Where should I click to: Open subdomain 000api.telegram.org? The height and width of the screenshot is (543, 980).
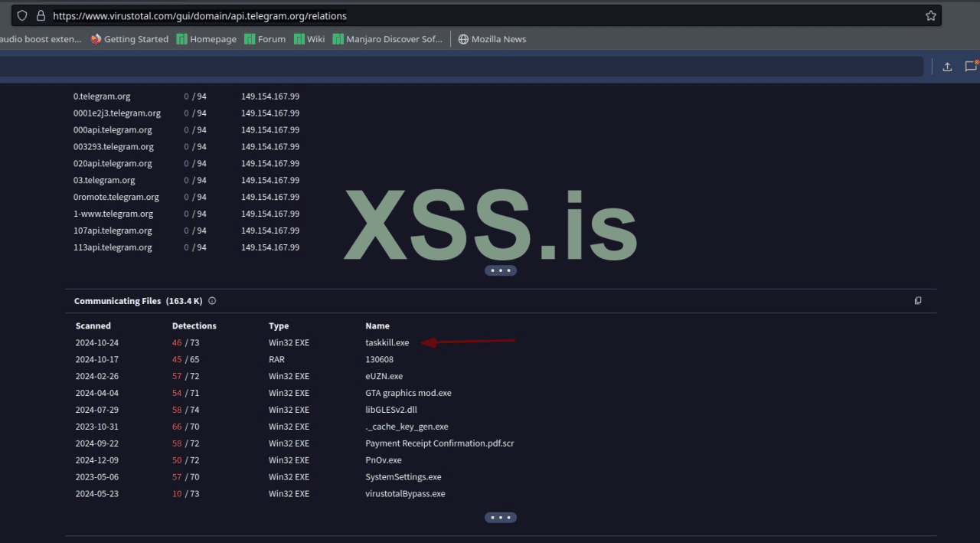point(113,130)
